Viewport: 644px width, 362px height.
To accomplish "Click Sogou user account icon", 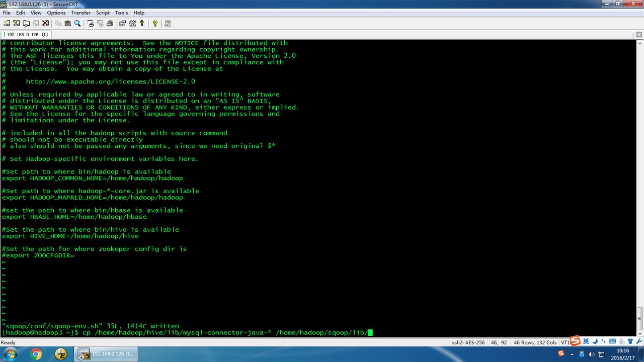I will pos(621,341).
